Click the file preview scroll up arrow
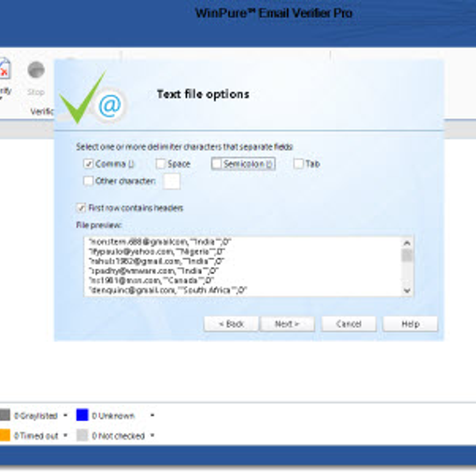Viewport: 476px width, 476px height. click(x=407, y=243)
